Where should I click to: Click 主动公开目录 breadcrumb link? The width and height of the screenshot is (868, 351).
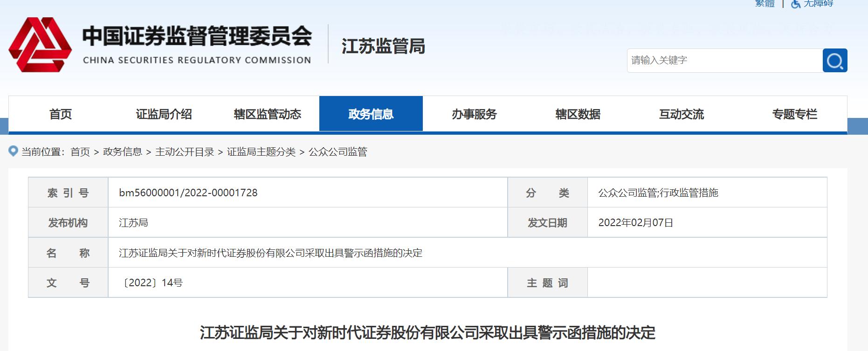[185, 152]
